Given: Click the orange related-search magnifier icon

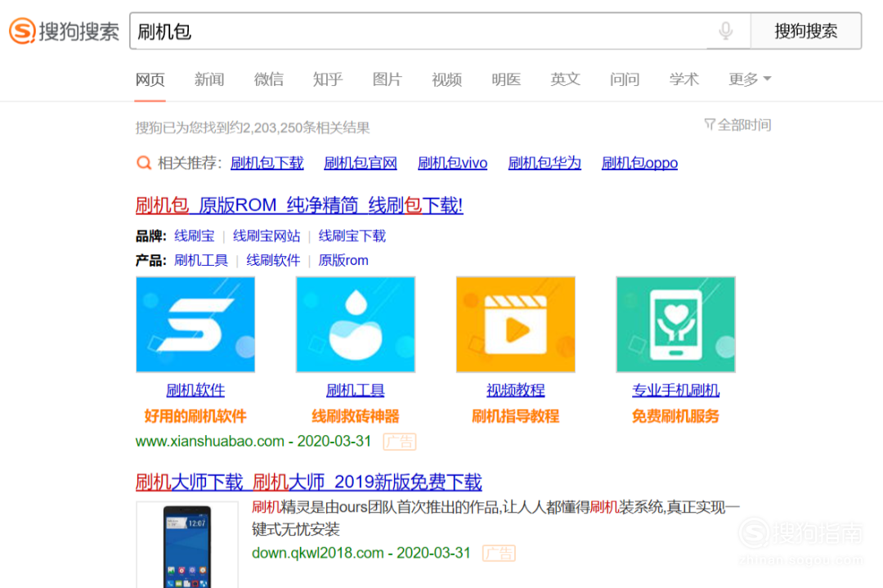Looking at the screenshot, I should (144, 164).
